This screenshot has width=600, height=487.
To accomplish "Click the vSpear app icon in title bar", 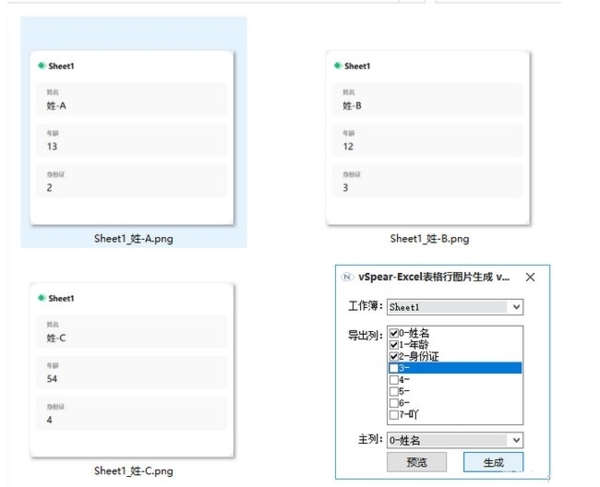I will click(347, 277).
